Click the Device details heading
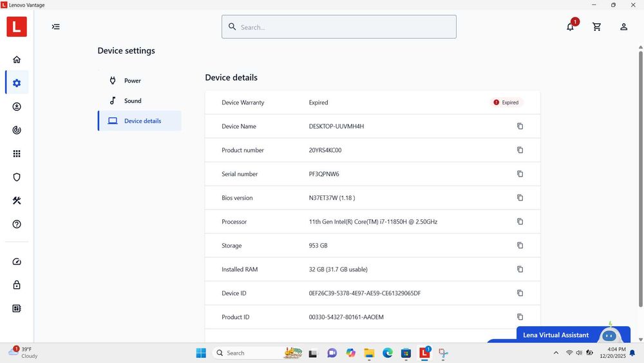Screen dimensions: 644x363 [x=231, y=77]
